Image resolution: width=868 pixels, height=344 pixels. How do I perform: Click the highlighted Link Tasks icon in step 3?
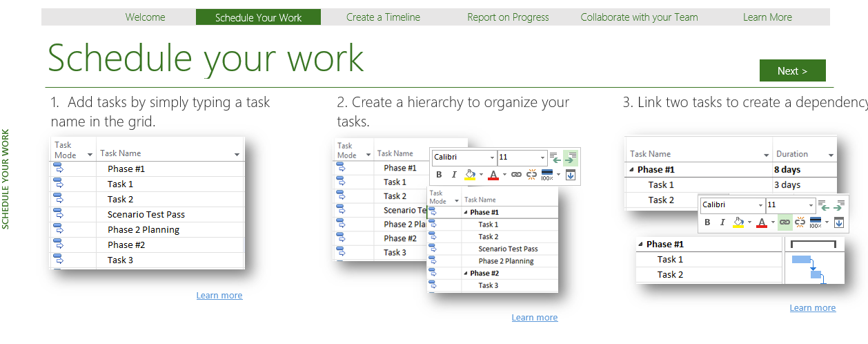(x=785, y=222)
